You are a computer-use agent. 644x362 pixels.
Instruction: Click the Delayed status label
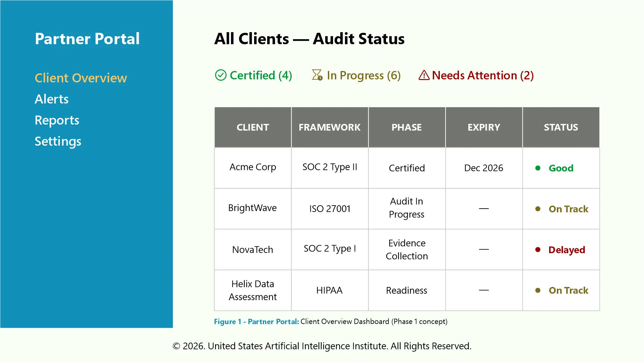[567, 250]
